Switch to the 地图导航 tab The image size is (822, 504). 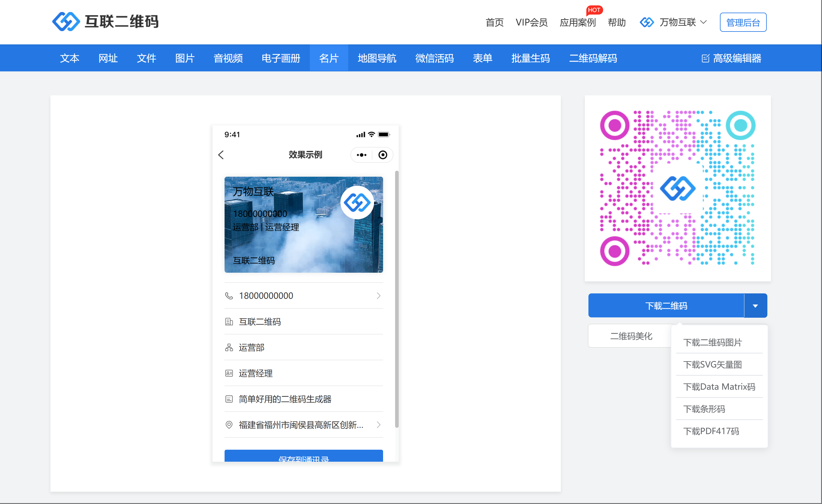(377, 58)
